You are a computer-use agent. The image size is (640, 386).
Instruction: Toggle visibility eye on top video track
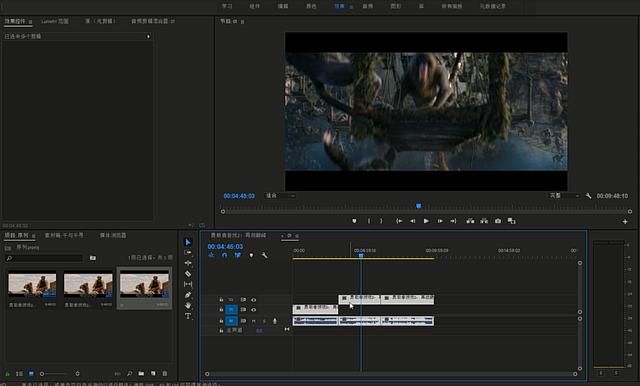[x=253, y=300]
